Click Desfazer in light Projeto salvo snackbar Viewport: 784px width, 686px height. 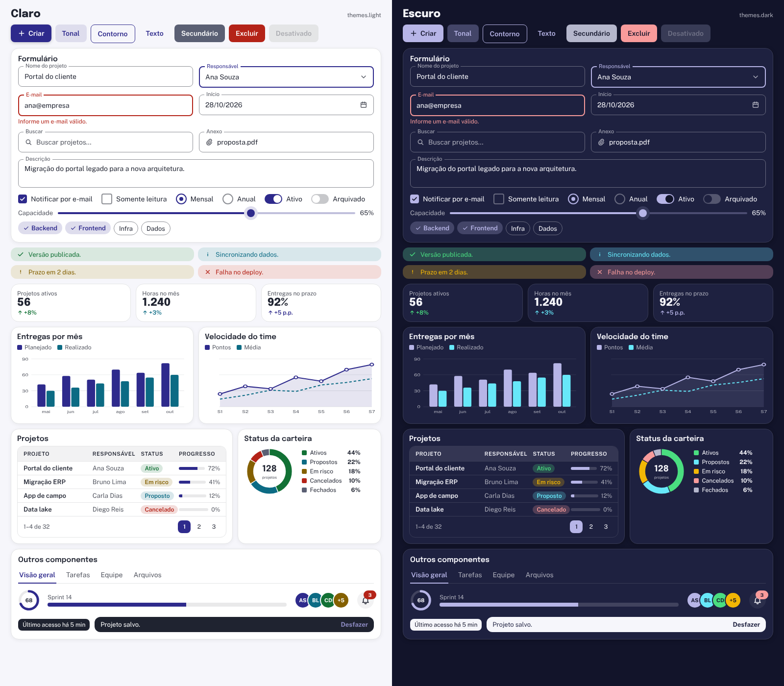click(354, 624)
